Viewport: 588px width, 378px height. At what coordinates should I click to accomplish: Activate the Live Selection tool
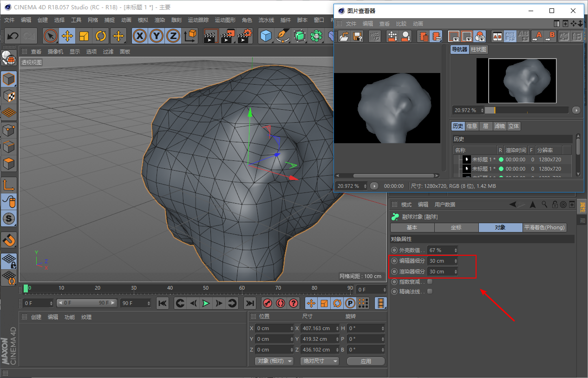(x=51, y=36)
